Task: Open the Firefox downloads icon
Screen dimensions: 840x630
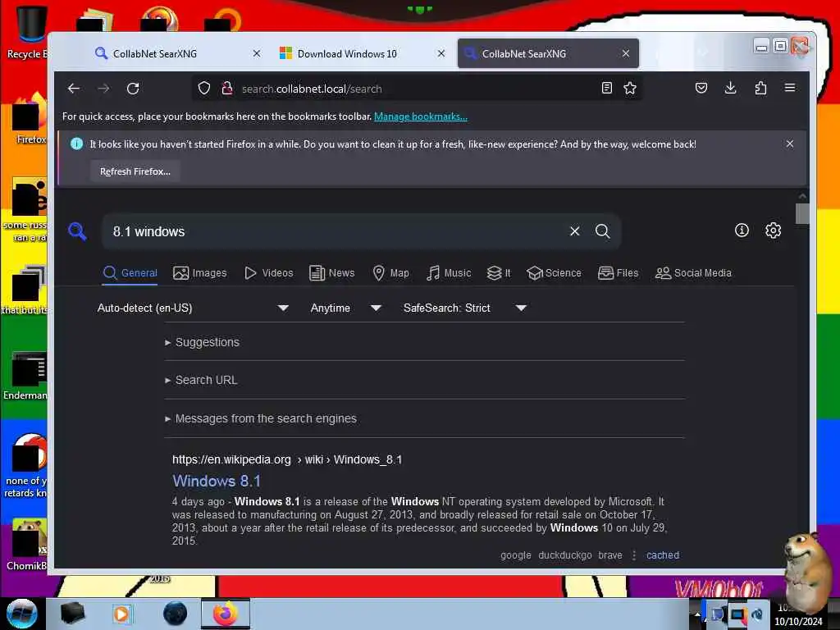Action: [730, 88]
